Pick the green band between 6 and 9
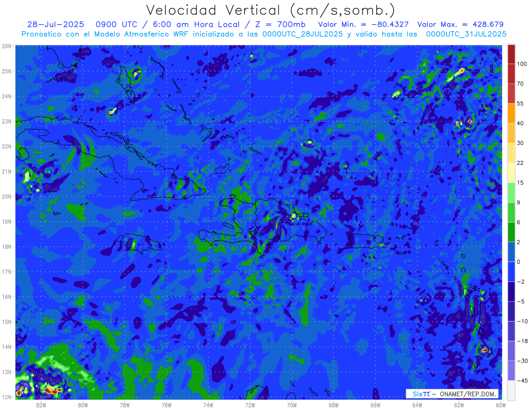Image resolution: width=532 pixels, height=411 pixels. 511,211
